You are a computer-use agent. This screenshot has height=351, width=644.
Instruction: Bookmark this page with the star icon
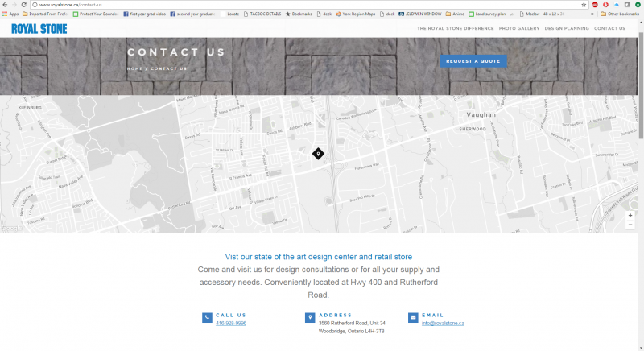(x=583, y=5)
